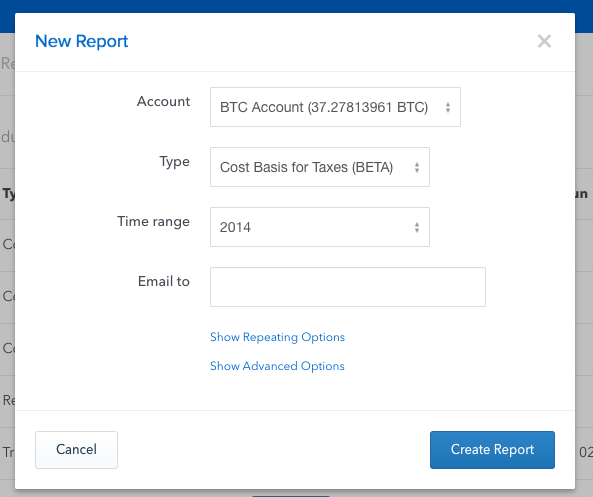Click the arrows icon in Account select

[x=448, y=107]
